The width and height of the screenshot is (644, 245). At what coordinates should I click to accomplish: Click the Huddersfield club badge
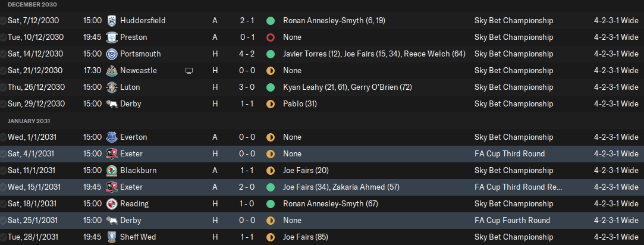coord(111,21)
